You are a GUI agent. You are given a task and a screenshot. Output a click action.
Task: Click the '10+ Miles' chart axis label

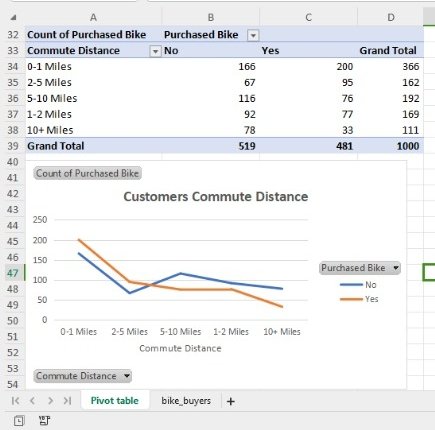pos(282,332)
